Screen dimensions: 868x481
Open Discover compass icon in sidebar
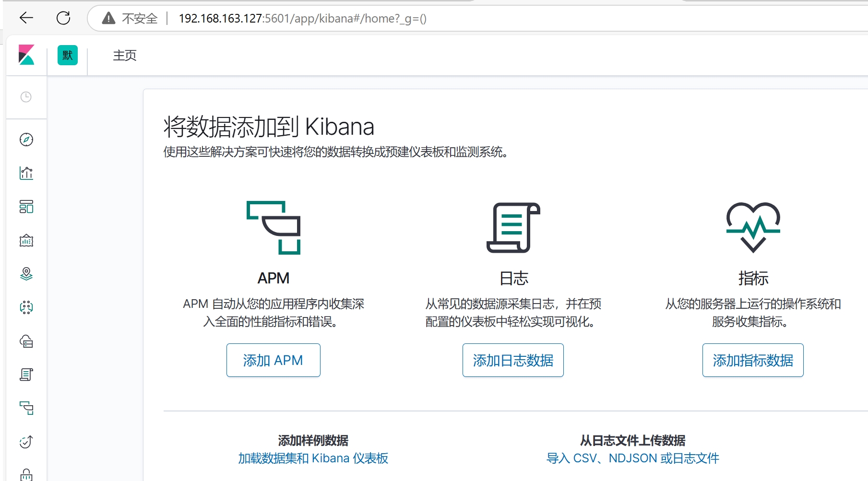pyautogui.click(x=26, y=140)
